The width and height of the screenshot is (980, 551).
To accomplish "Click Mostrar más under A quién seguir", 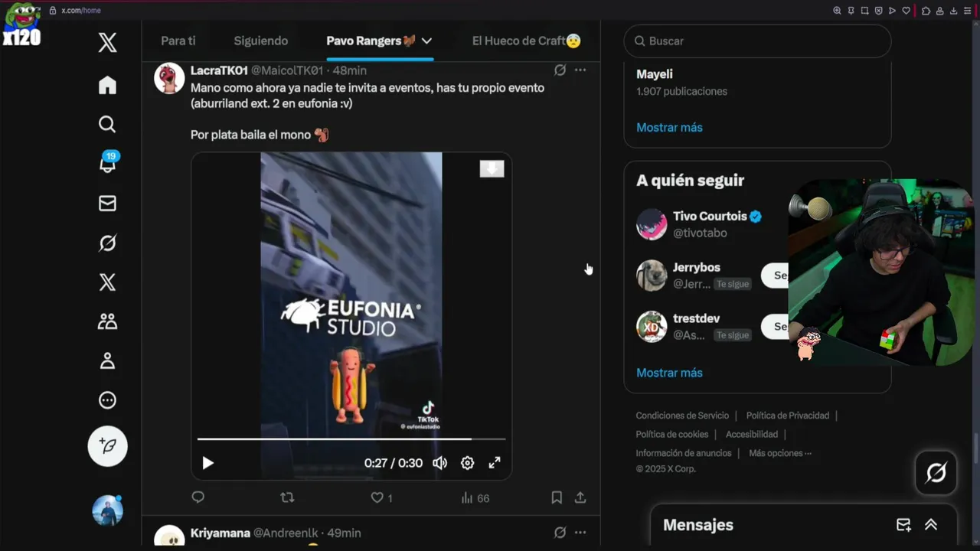I will click(669, 373).
